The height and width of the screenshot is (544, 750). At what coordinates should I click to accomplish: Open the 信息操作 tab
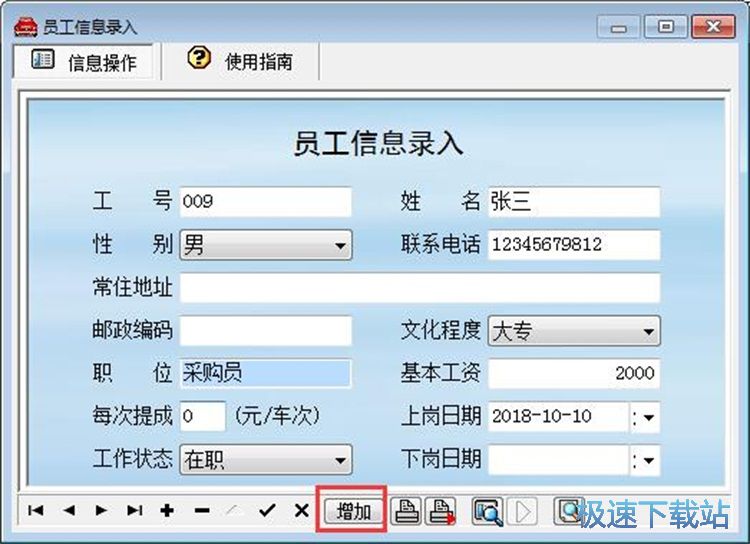(84, 61)
